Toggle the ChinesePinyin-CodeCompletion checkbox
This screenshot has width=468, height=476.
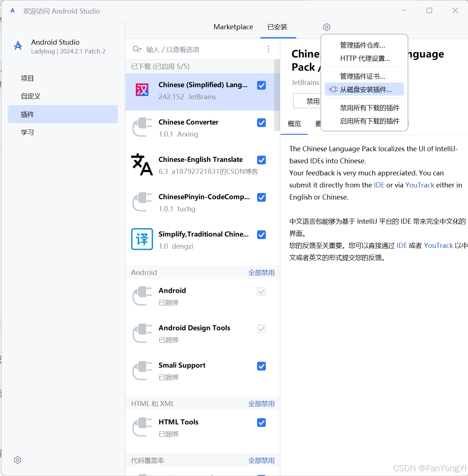[261, 197]
